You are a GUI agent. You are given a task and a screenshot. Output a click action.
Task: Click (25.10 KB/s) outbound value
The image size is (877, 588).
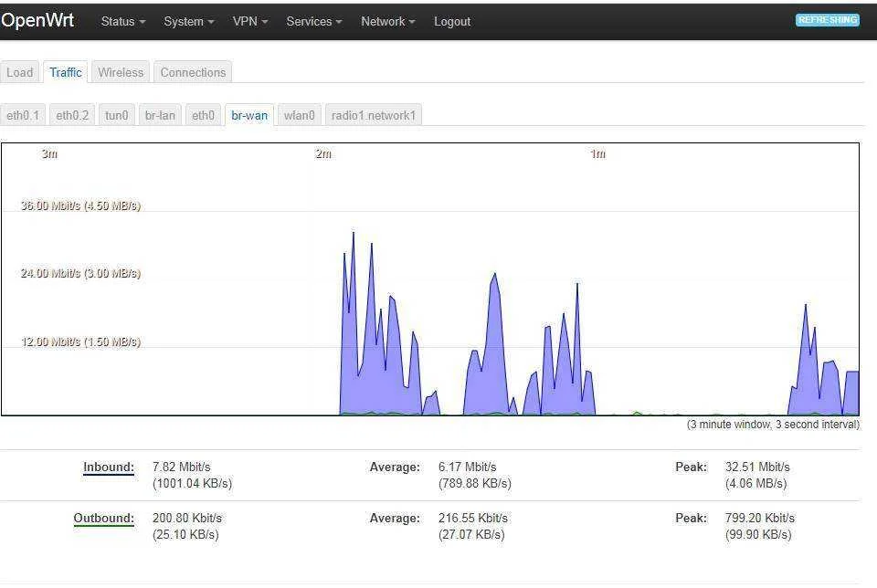[185, 534]
